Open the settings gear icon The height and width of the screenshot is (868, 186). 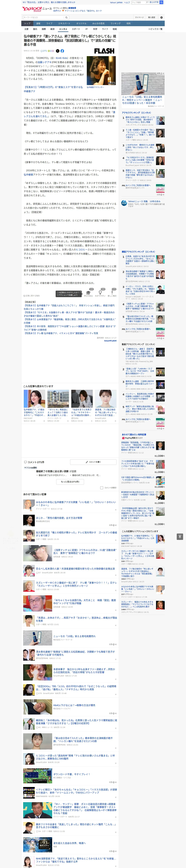click(x=161, y=18)
